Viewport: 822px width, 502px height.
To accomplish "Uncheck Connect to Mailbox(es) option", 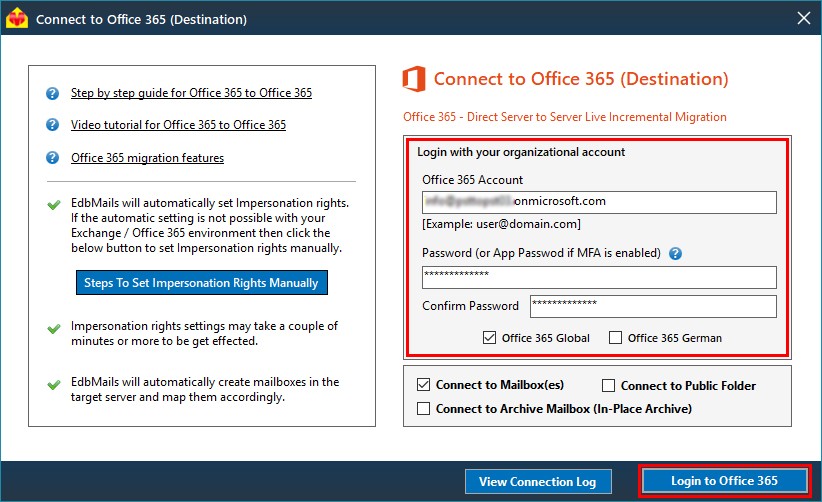I will coord(424,385).
